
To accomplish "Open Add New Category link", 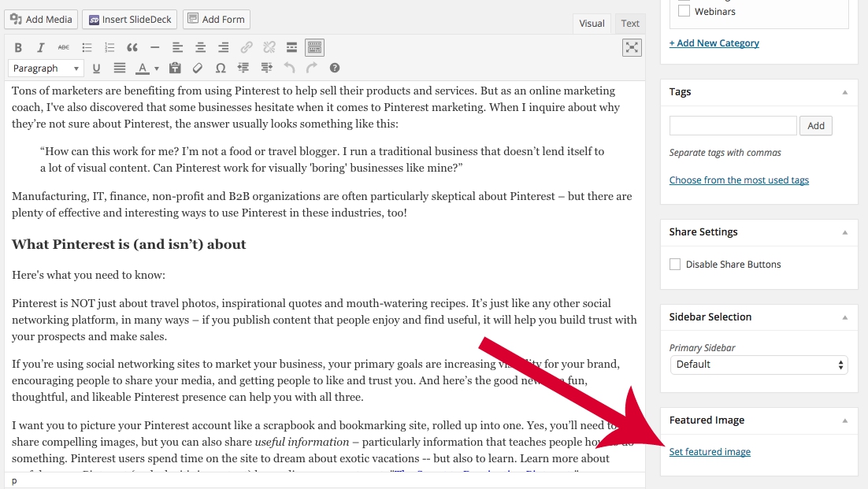I will [714, 43].
